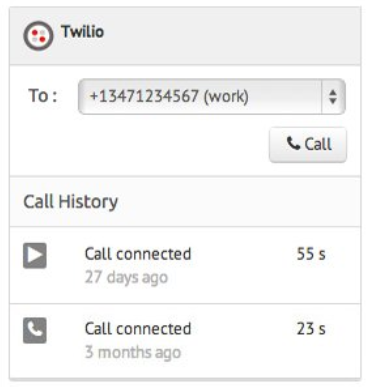370x387 pixels.
Task: Select the call history row lasting 23 seconds
Action: (185, 341)
